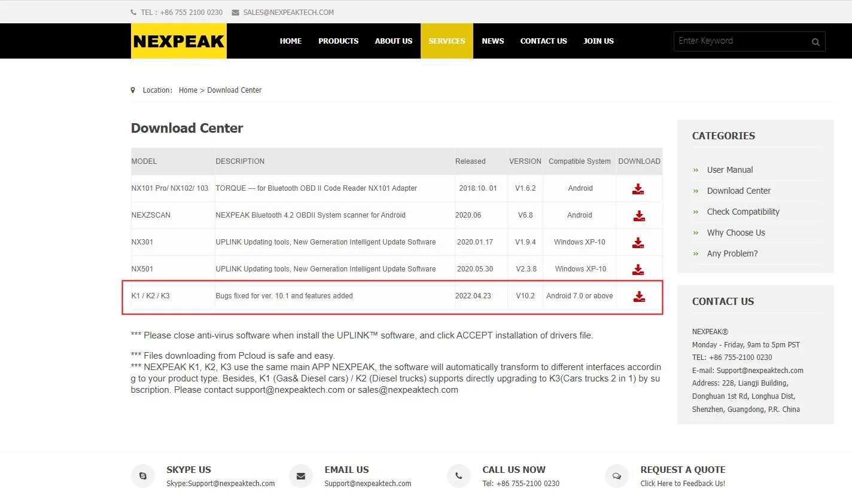Click the Released column header

[470, 161]
